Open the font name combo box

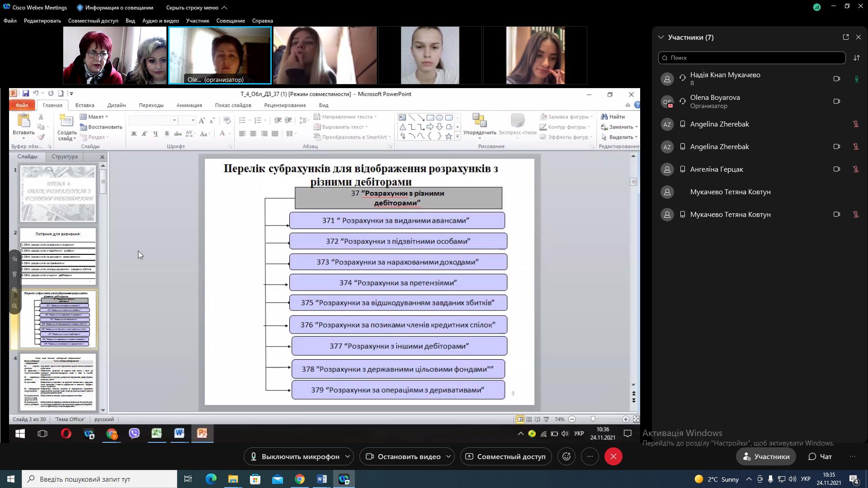pos(152,120)
